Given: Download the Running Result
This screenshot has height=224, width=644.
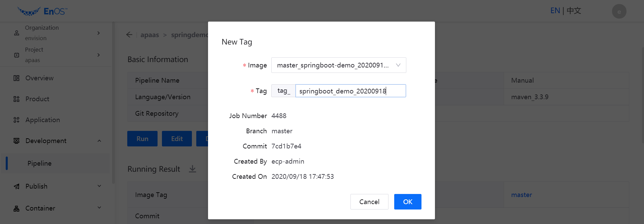Looking at the screenshot, I should pos(192,169).
